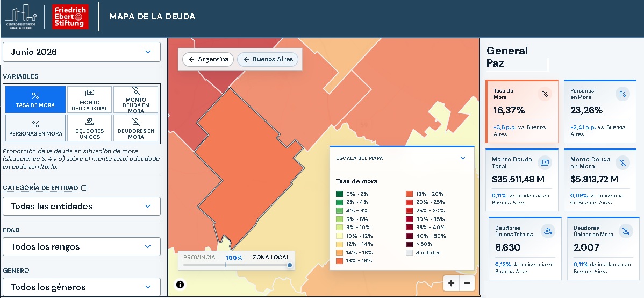The height and width of the screenshot is (298, 644).
Task: Click the Centro de Estudios logo
Action: (x=21, y=17)
